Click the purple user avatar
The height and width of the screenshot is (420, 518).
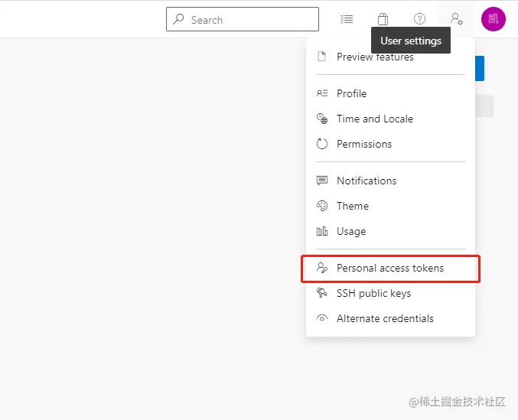point(493,19)
